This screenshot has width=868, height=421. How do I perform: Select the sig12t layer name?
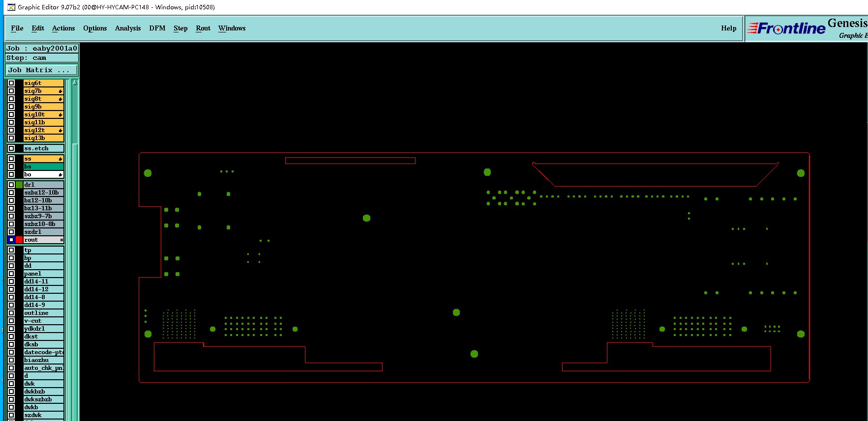pyautogui.click(x=44, y=130)
